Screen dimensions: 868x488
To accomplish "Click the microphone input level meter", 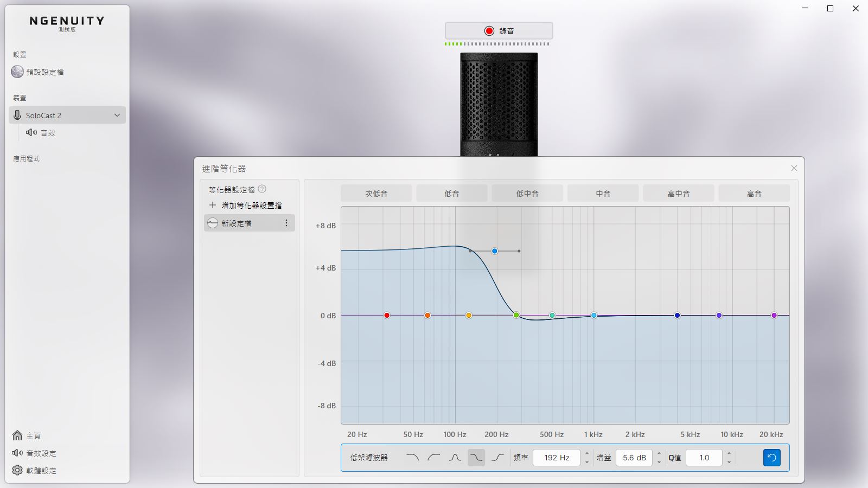I will click(497, 44).
